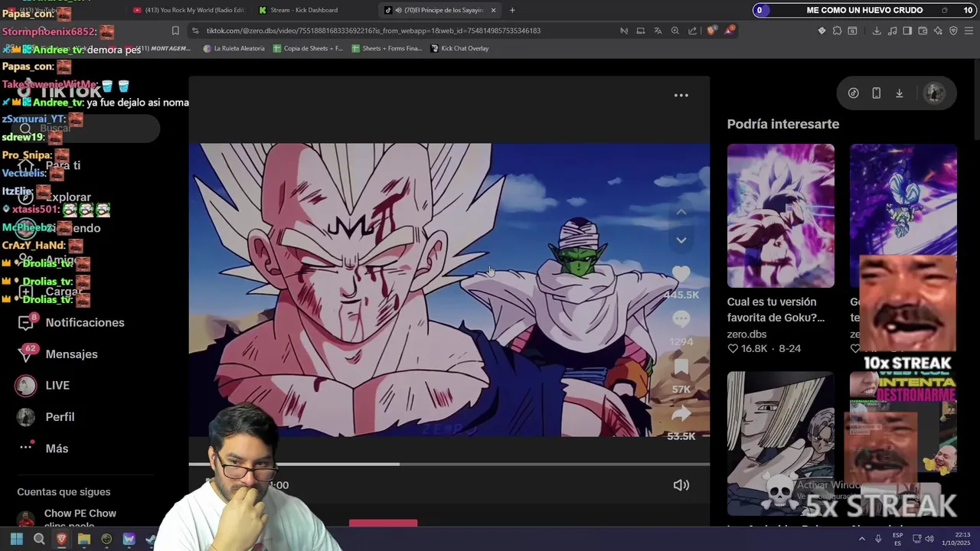The height and width of the screenshot is (551, 980).
Task: Seek using the video progress bar
Action: [x=449, y=465]
